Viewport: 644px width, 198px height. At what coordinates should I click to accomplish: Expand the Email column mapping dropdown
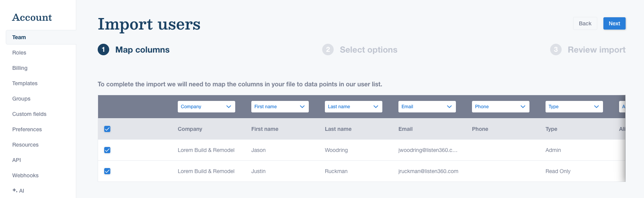[427, 107]
